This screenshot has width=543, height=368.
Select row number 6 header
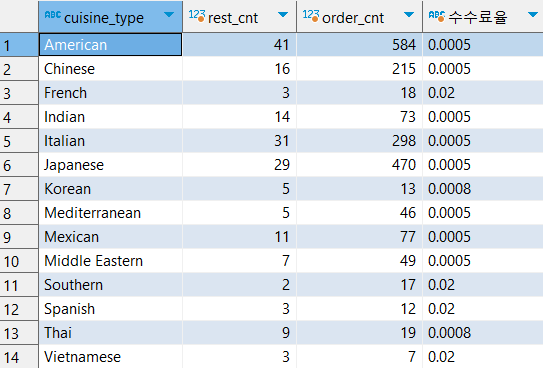coord(19,165)
